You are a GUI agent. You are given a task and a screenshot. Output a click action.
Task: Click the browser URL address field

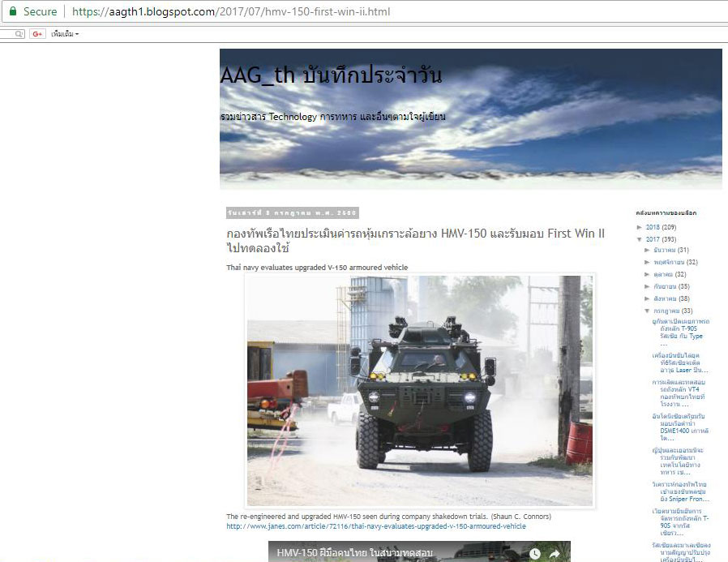[324, 12]
